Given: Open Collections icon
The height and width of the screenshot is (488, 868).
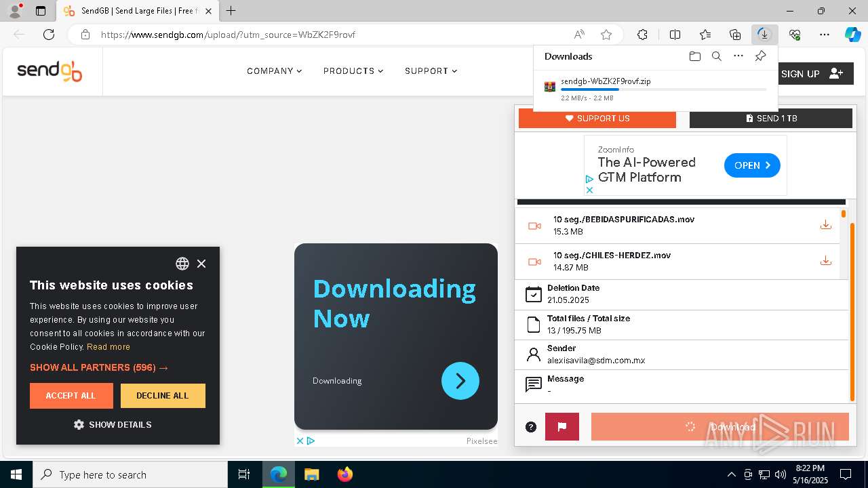Looking at the screenshot, I should point(735,35).
